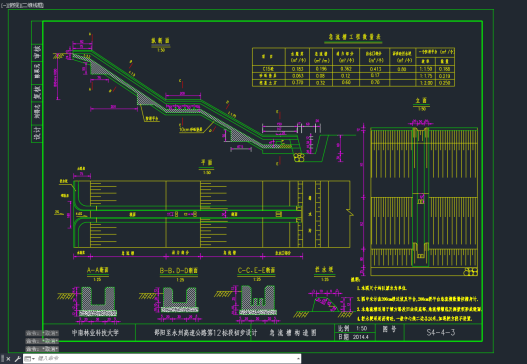Click the command line drag grip handle
Image resolution: width=527 pixels, height=364 pixels.
click(x=3, y=359)
